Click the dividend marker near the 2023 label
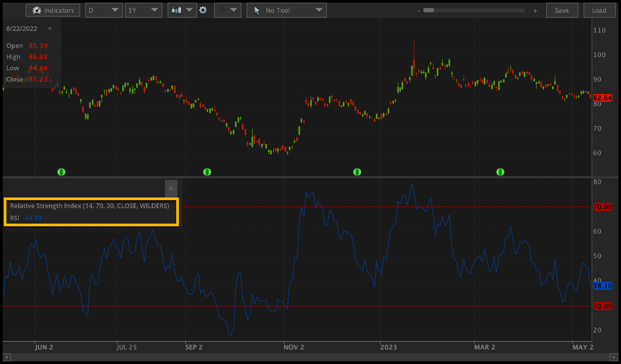The height and width of the screenshot is (364, 621). pos(357,172)
